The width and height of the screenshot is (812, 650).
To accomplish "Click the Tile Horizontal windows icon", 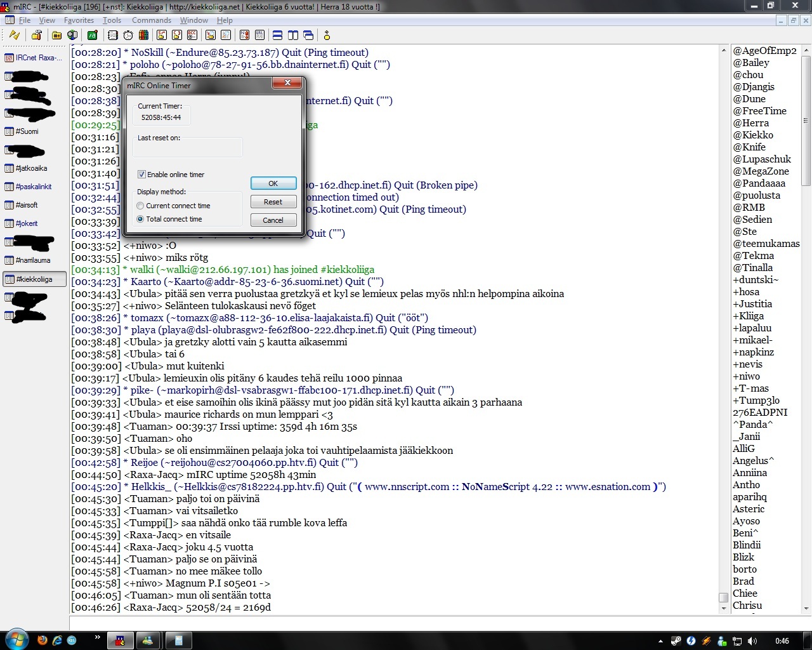I will point(277,36).
